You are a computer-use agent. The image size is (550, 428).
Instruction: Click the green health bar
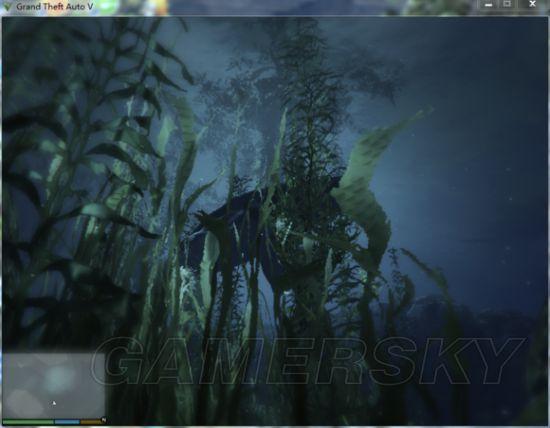(x=28, y=422)
